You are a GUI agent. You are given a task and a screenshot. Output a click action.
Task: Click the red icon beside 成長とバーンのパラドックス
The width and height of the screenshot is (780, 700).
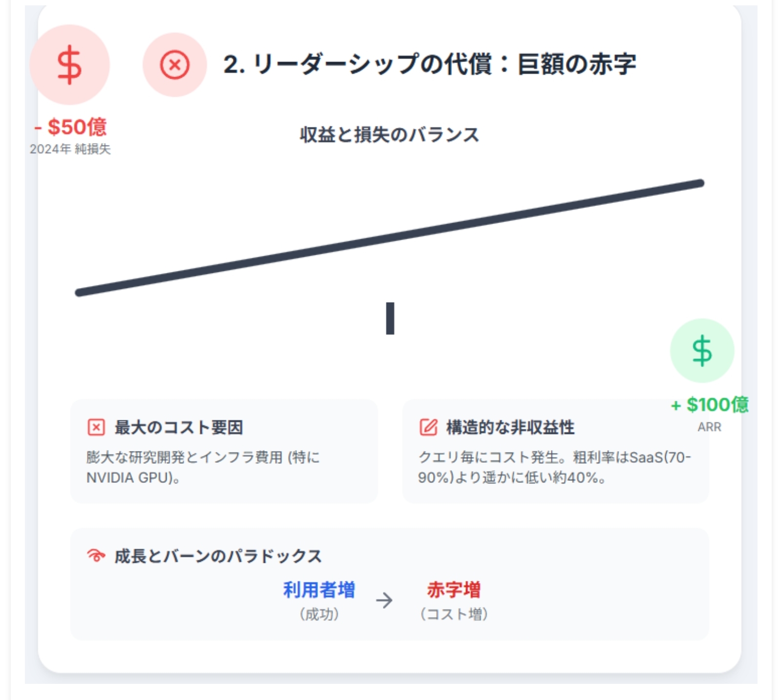96,556
